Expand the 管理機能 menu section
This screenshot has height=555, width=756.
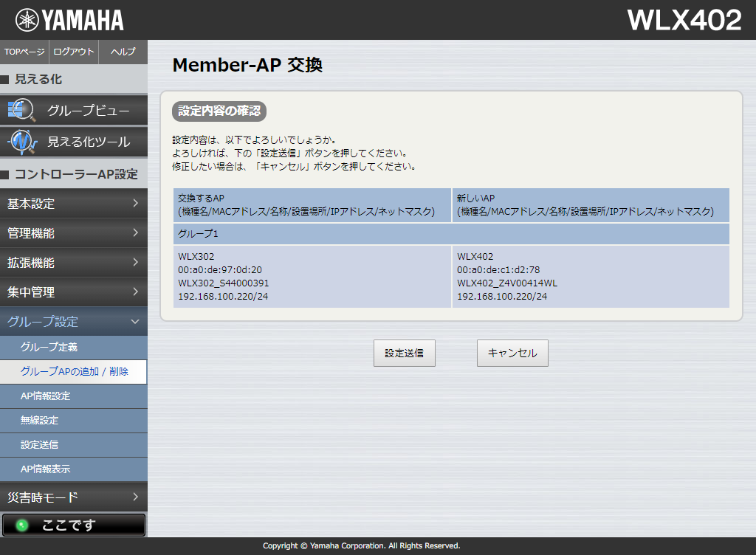pyautogui.click(x=73, y=233)
